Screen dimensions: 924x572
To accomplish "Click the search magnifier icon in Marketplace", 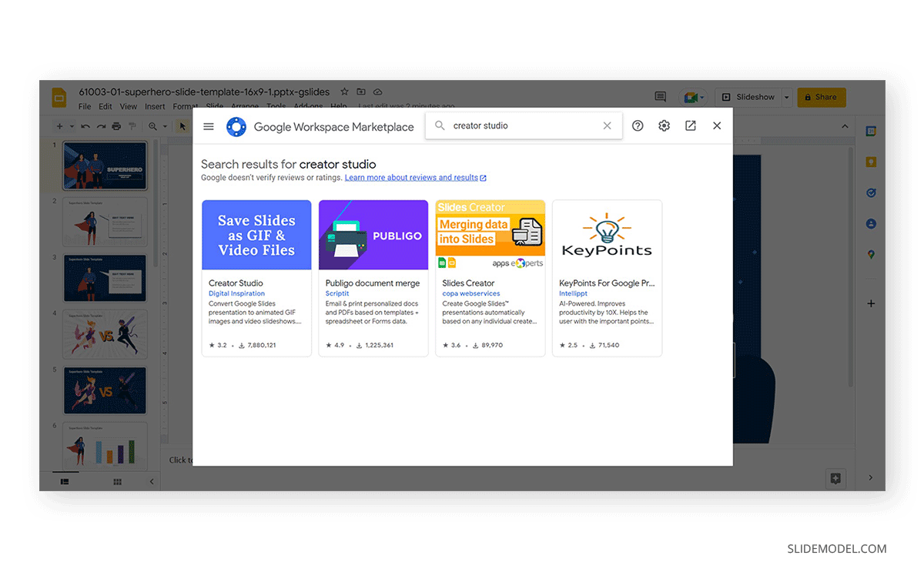I will pyautogui.click(x=440, y=125).
